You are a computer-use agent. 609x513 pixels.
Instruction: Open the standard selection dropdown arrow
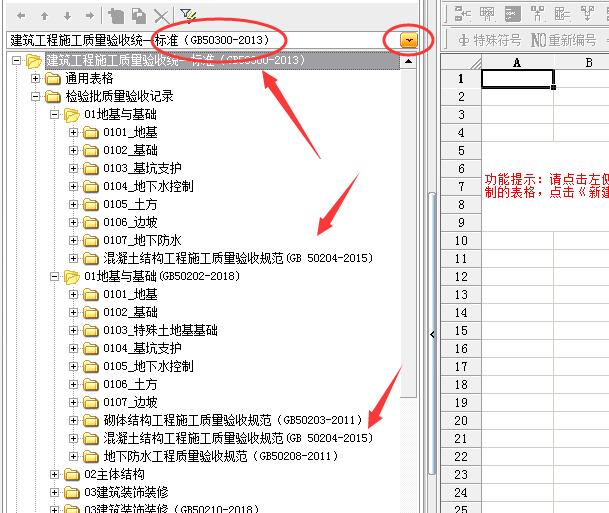409,40
